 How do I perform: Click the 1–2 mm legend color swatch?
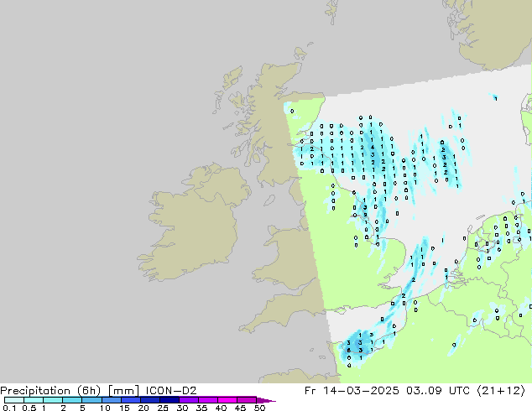53,400
